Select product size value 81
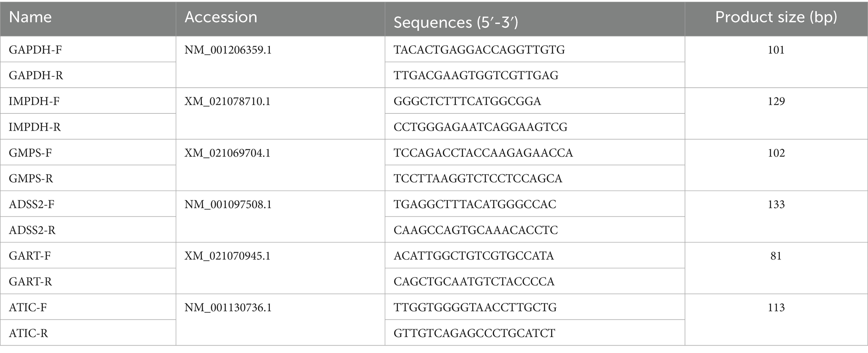Viewport: 868px width, 353px height. click(776, 256)
